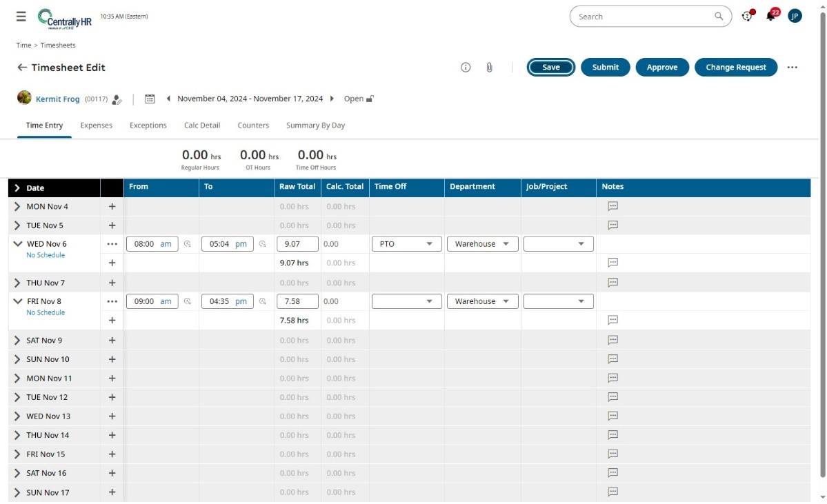Go to the next pay period arrow
The width and height of the screenshot is (827, 504).
point(332,99)
